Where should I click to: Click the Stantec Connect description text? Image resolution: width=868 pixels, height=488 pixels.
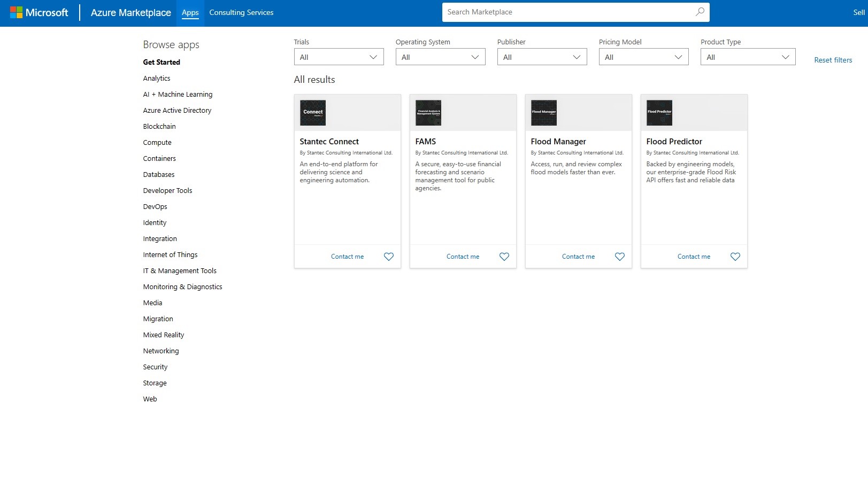tap(339, 172)
